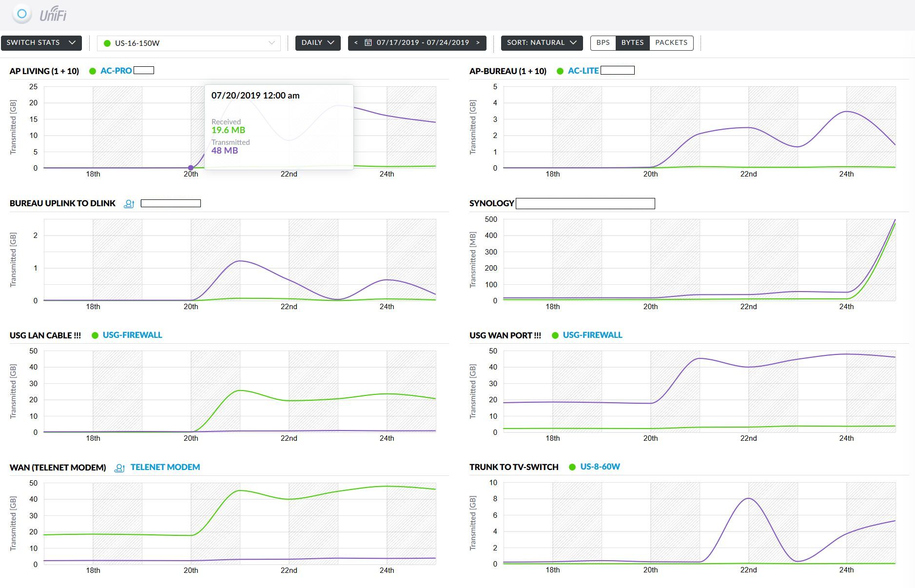The width and height of the screenshot is (915, 588).
Task: Go to next date range arrow
Action: click(x=478, y=43)
